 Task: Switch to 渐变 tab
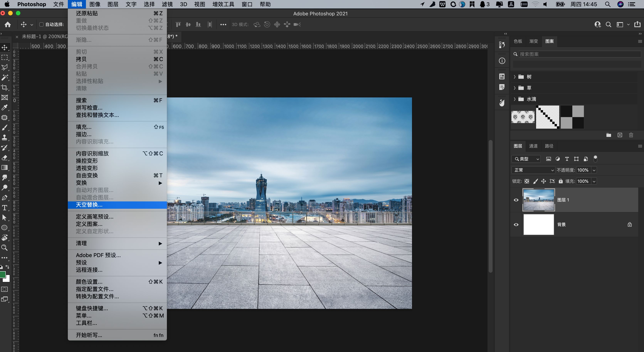point(534,41)
